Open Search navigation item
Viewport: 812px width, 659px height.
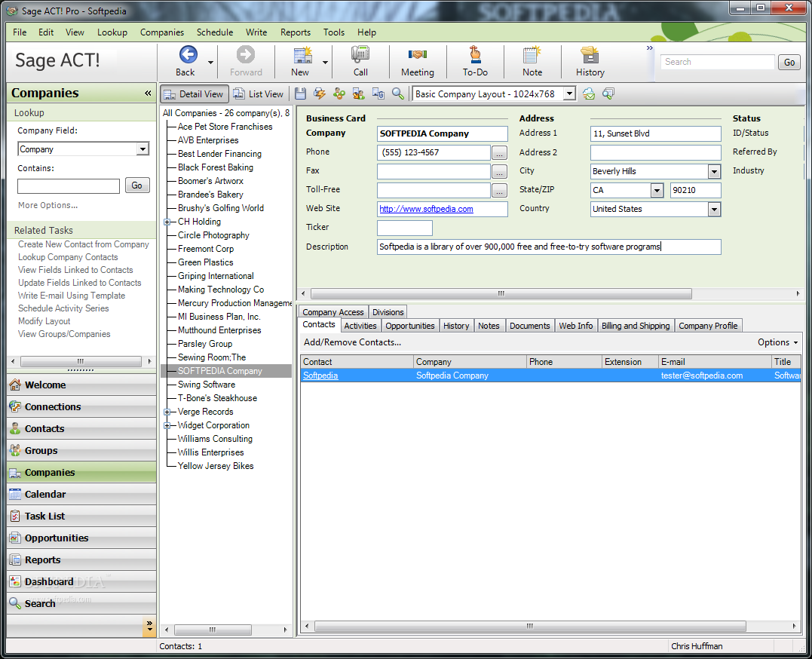point(81,603)
